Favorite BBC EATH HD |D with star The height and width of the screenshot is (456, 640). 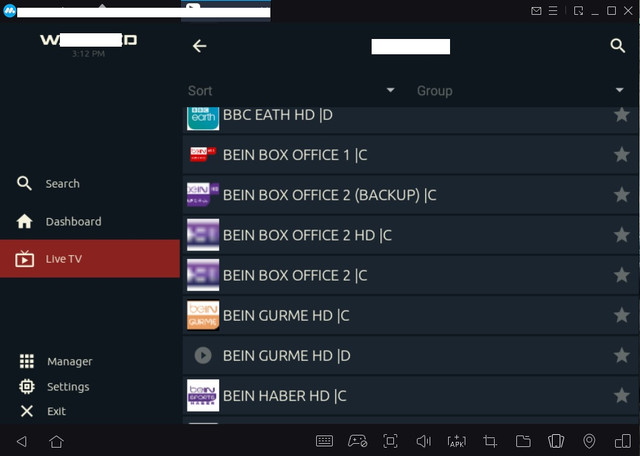coord(621,115)
